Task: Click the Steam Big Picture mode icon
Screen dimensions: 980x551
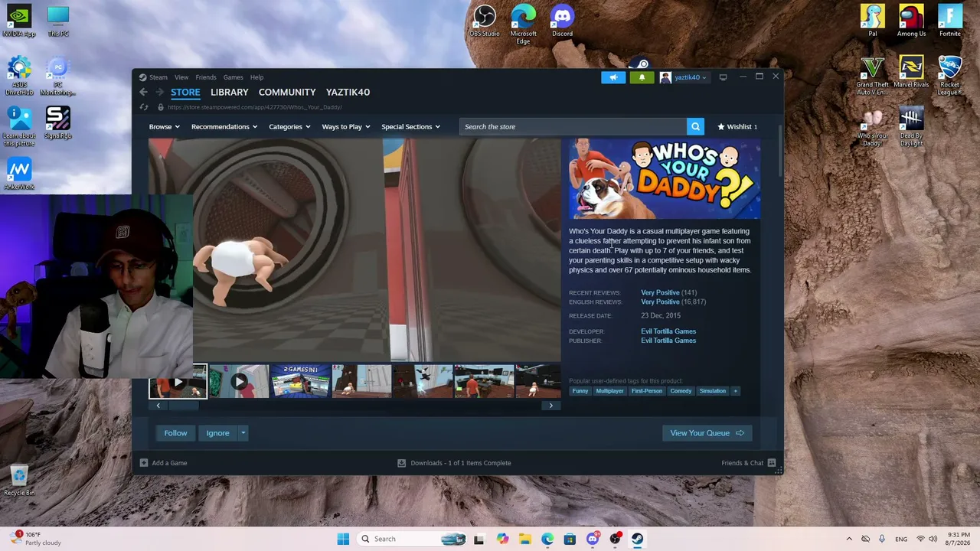Action: pos(723,77)
